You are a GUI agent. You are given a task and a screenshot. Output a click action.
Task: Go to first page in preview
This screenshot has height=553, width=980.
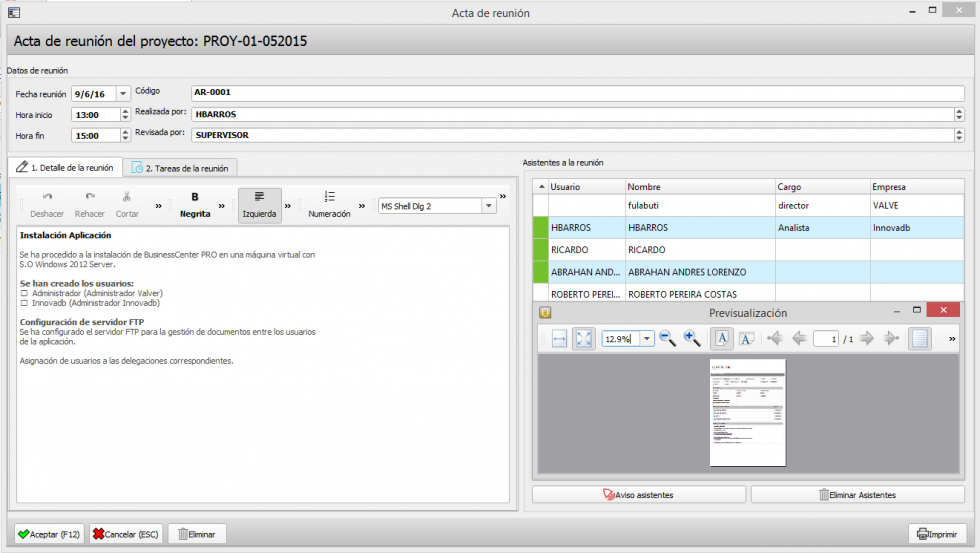click(774, 339)
